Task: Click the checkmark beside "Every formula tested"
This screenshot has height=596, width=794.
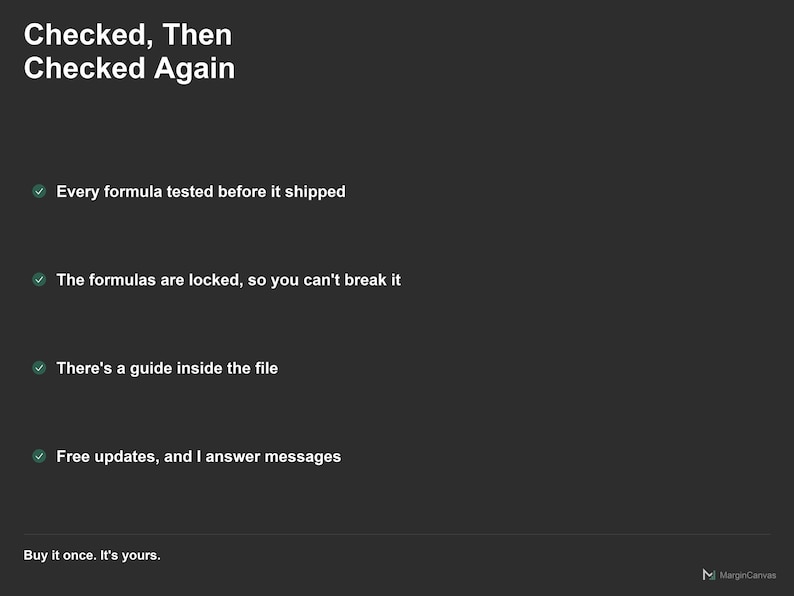Action: coord(39,191)
